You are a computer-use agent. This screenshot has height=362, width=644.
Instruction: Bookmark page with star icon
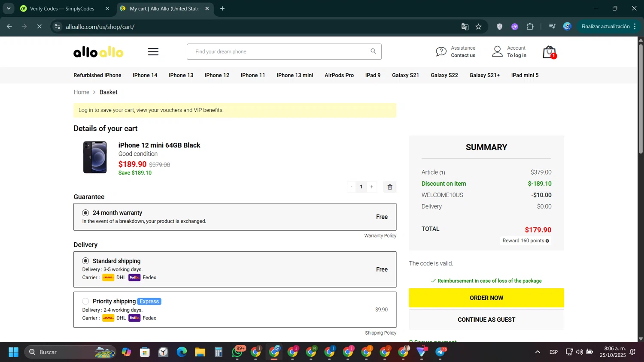479,27
